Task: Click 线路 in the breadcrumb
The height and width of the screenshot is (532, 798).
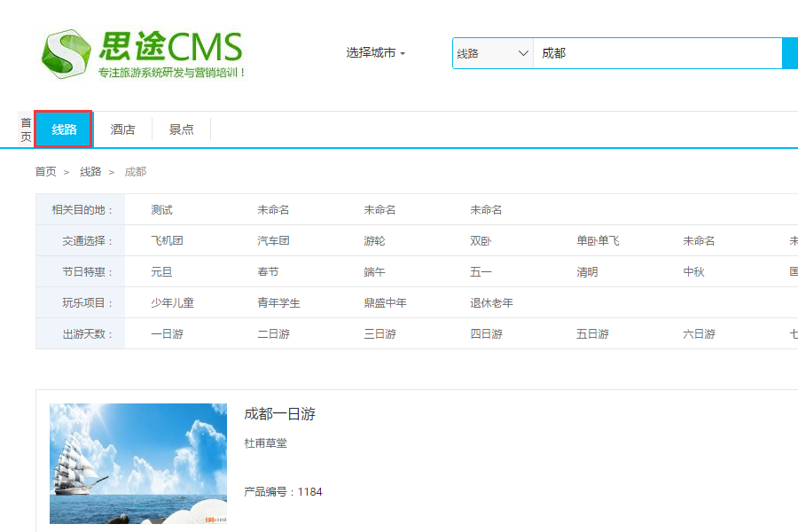Action: click(90, 172)
